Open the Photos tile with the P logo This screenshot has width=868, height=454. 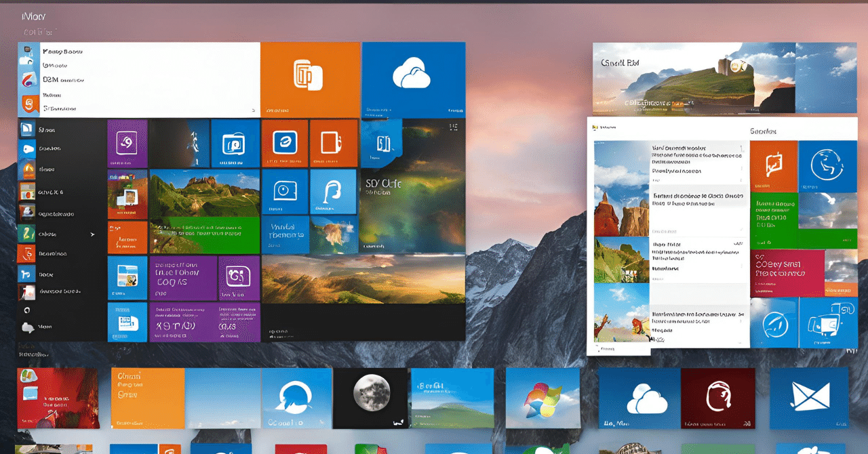[233, 144]
